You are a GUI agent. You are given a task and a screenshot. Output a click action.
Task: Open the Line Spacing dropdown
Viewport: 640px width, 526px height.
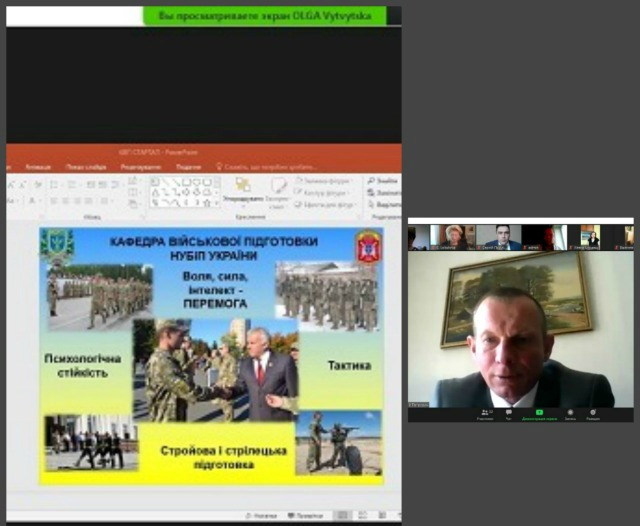[x=116, y=185]
